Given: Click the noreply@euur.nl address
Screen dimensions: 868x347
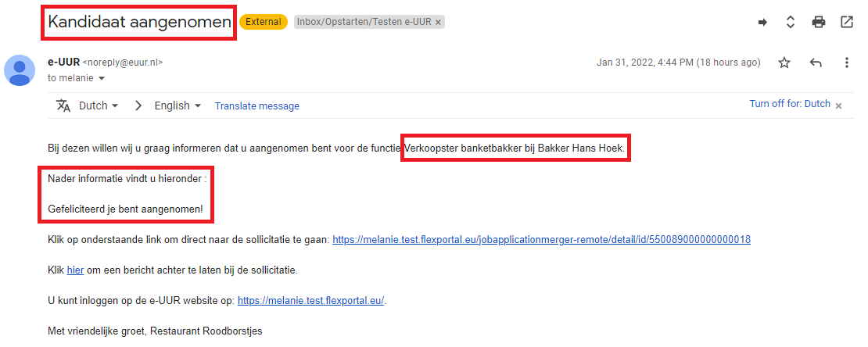Looking at the screenshot, I should [x=123, y=63].
